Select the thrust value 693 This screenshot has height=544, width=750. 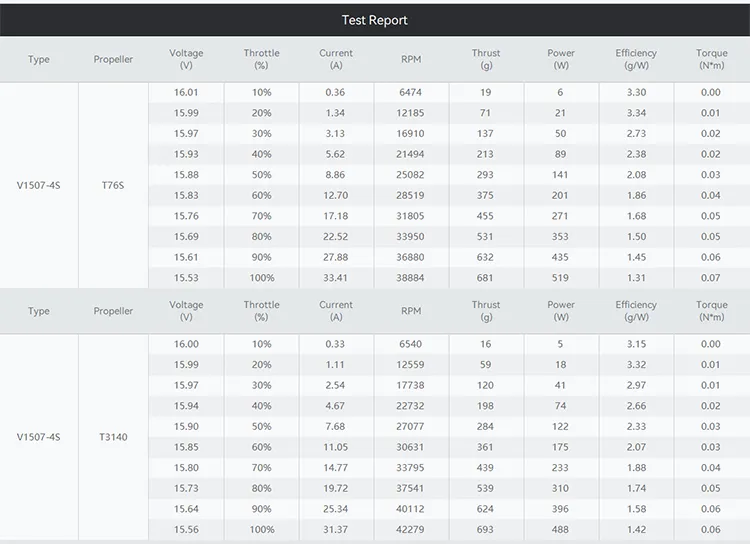click(x=486, y=530)
